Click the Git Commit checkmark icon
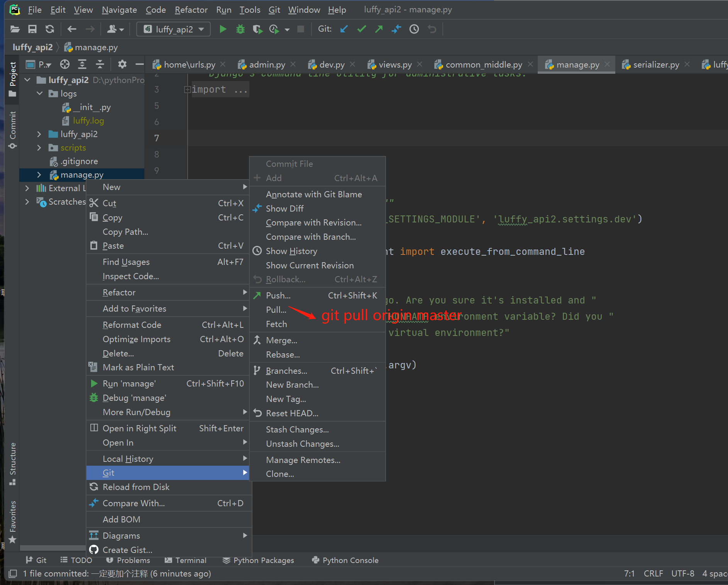This screenshot has width=728, height=585. click(362, 29)
